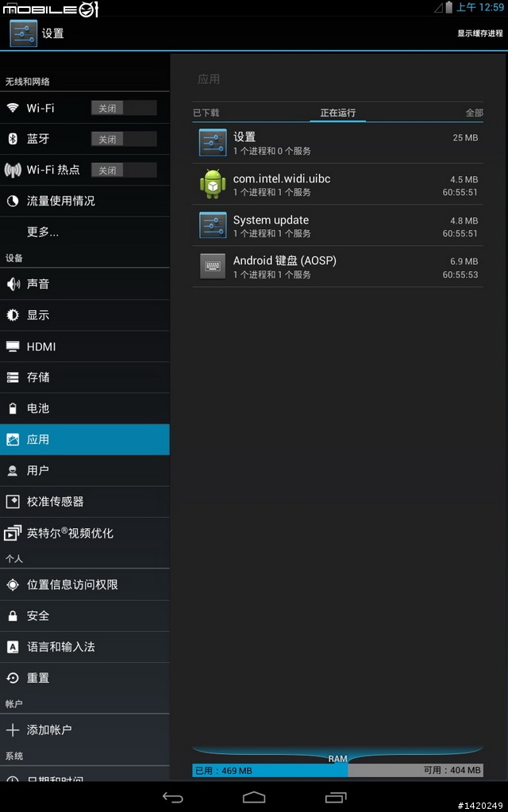Screen dimensions: 508x812
Task: Tap the home navigation icon
Action: 254,798
